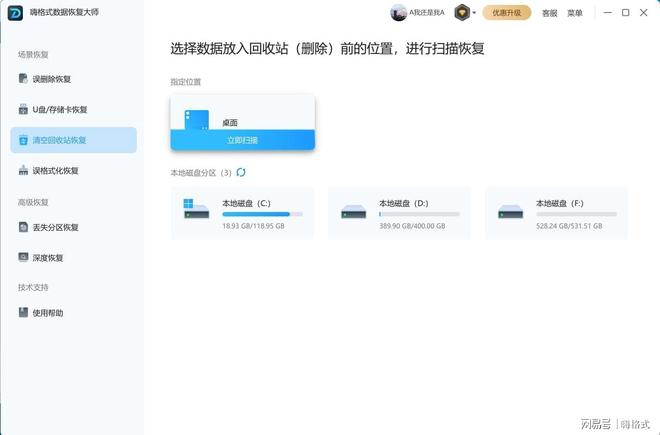
Task: Maximize the application window
Action: 625,13
